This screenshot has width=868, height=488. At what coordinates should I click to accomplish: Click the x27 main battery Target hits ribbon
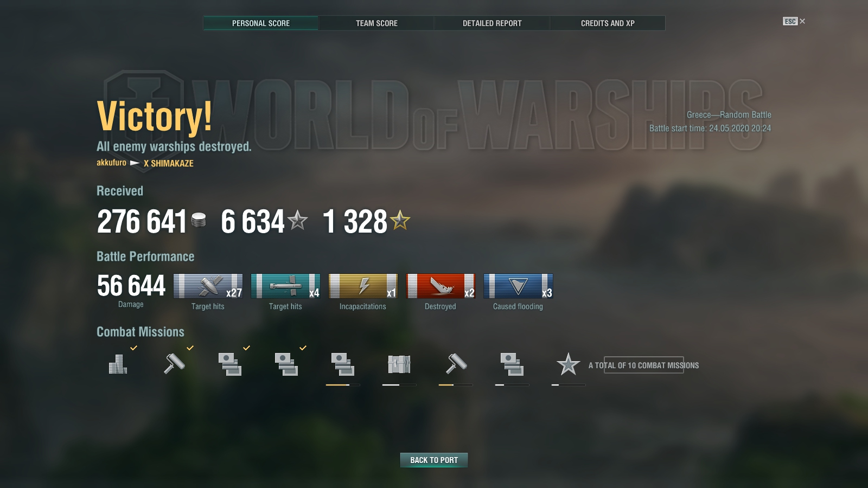coord(208,286)
